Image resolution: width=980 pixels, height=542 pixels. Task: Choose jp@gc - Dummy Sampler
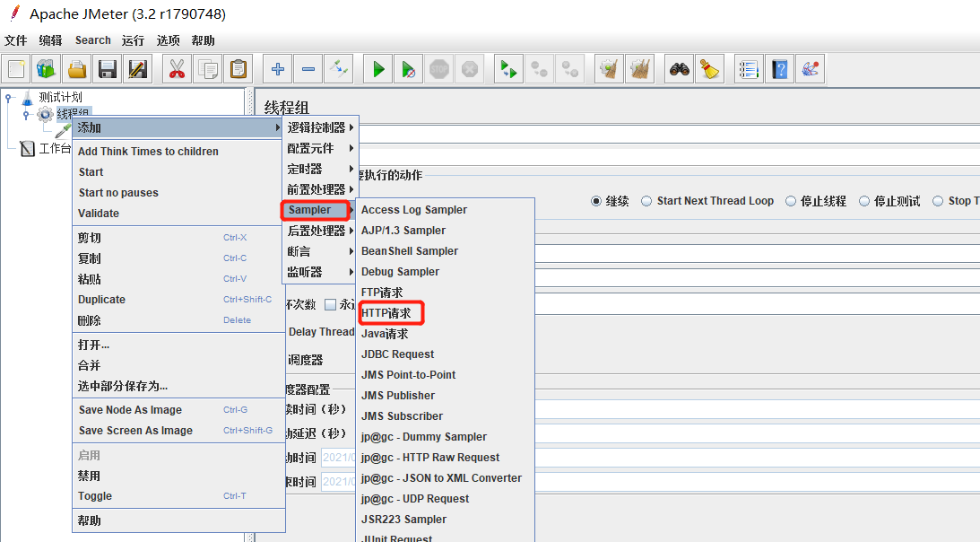click(445, 437)
